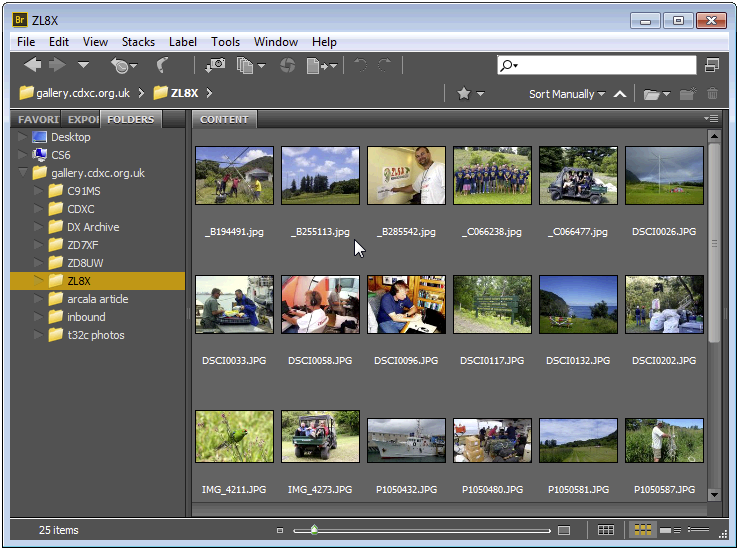Click Get Photos from Camera icon

coord(215,65)
